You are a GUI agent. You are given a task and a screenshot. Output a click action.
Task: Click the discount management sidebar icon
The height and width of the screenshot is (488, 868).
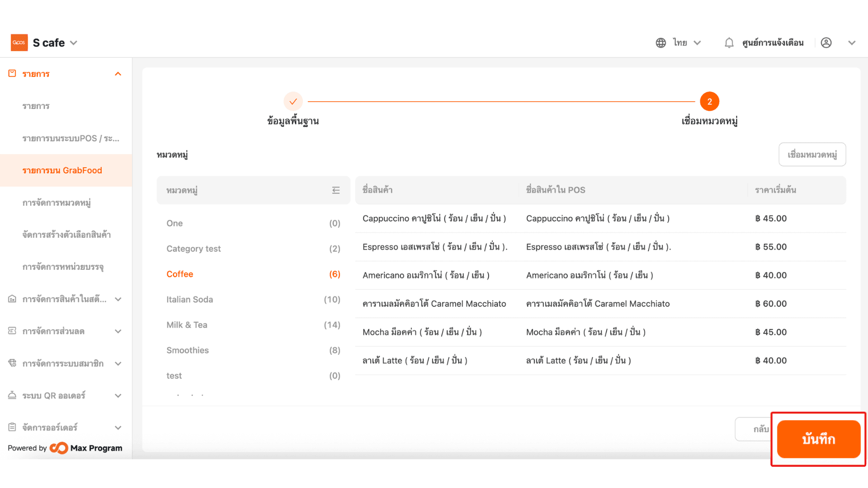12,331
